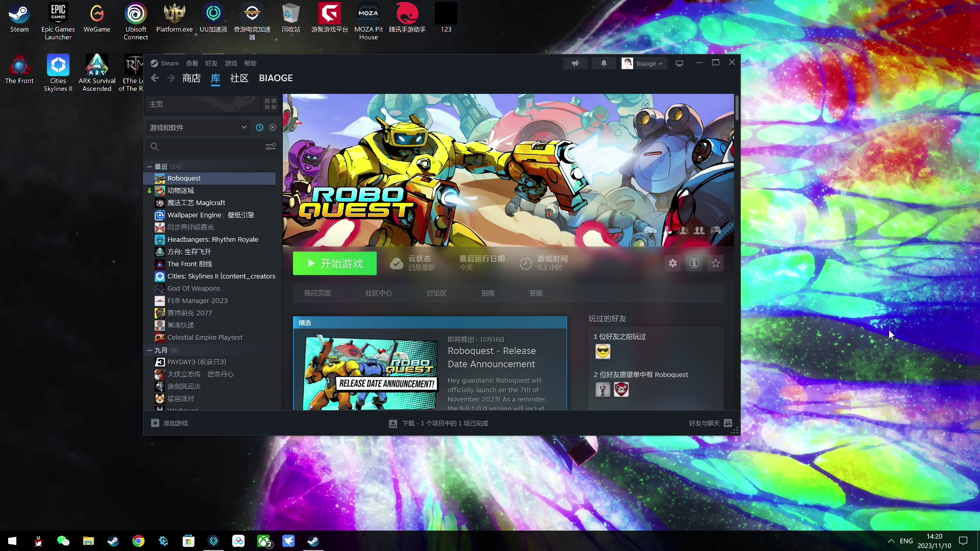Viewport: 980px width, 551px height.
Task: Toggle sort by recent activity clock icon
Action: [x=260, y=128]
